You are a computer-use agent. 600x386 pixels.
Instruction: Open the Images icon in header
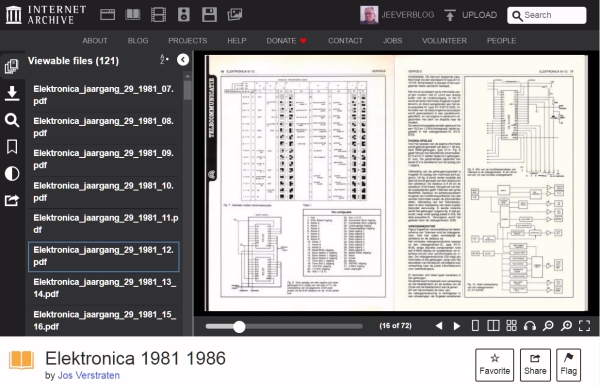[235, 15]
